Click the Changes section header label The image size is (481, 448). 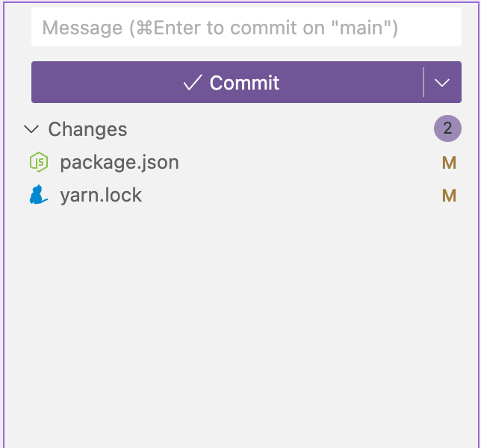click(x=87, y=129)
